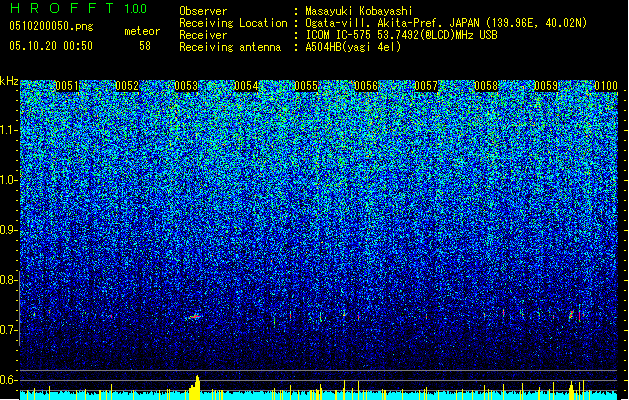Screen dimensions: 629x400
Task: Click the 0100 time marker
Action: 606,86
